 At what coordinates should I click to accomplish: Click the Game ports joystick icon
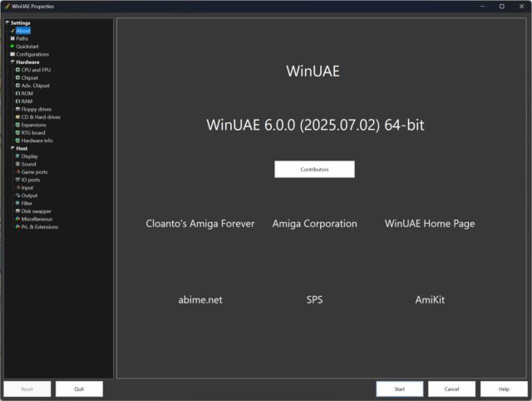(x=18, y=172)
